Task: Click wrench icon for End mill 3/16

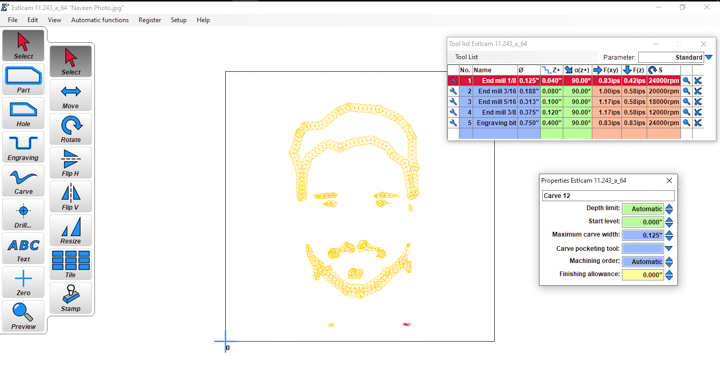Action: pyautogui.click(x=453, y=91)
